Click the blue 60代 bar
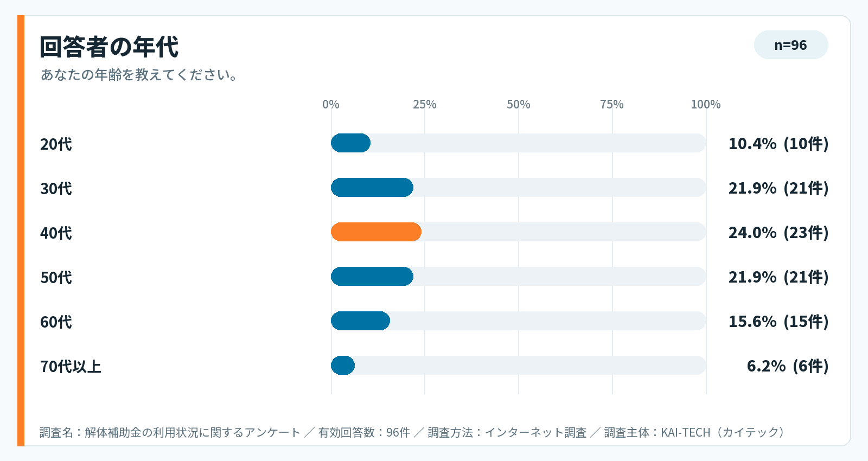This screenshot has height=461, width=868. [x=360, y=321]
